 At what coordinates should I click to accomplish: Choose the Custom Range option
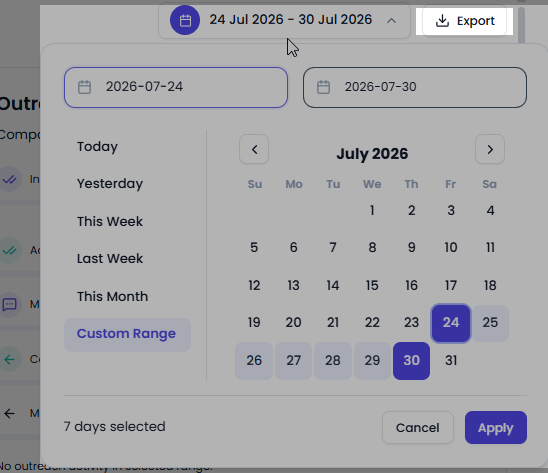(x=127, y=335)
